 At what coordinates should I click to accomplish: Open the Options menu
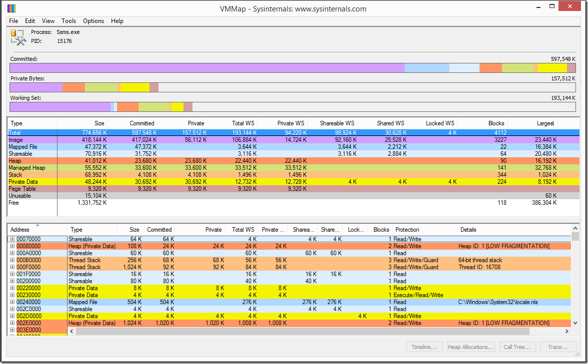(93, 21)
